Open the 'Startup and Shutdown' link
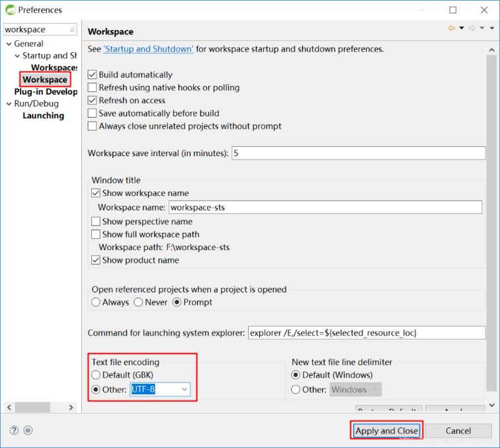 [148, 49]
